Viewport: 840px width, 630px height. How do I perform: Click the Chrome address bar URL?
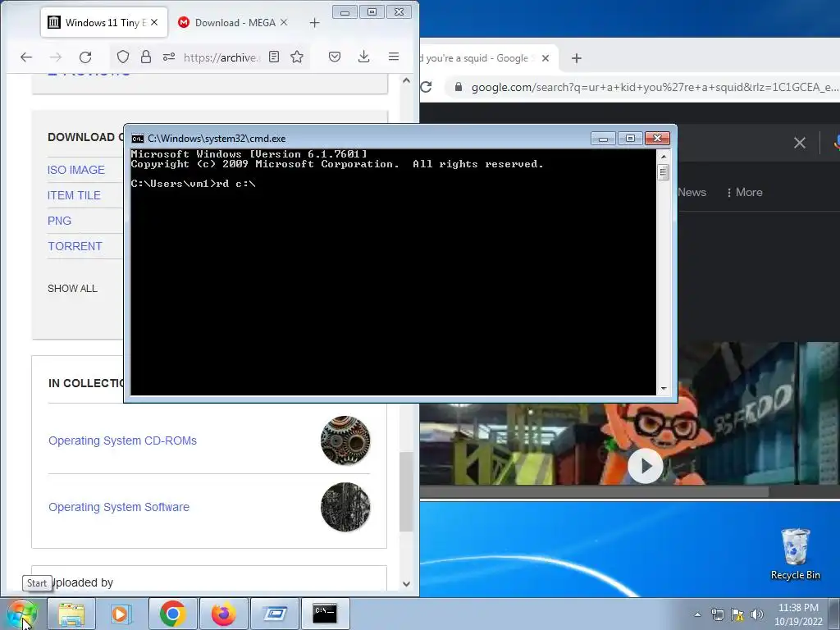pos(654,87)
